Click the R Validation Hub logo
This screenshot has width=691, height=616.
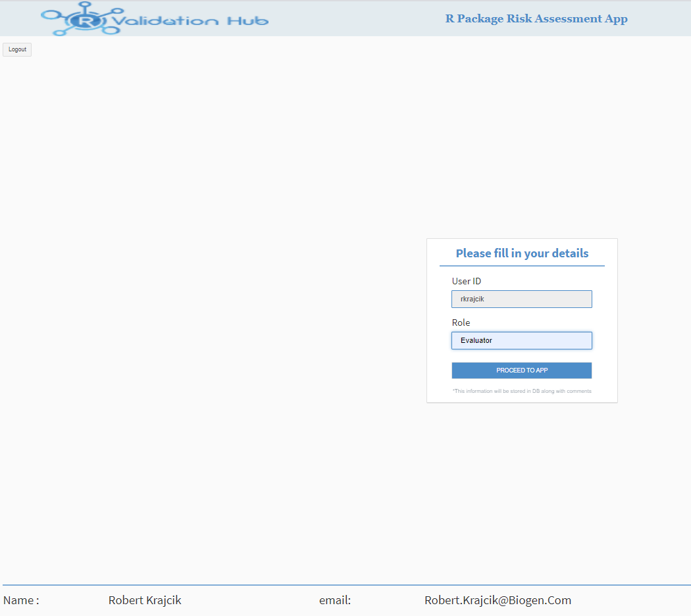tap(155, 18)
